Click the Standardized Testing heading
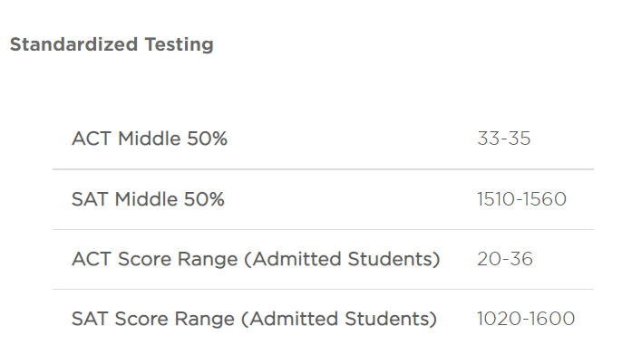This screenshot has height=364, width=622. point(112,44)
